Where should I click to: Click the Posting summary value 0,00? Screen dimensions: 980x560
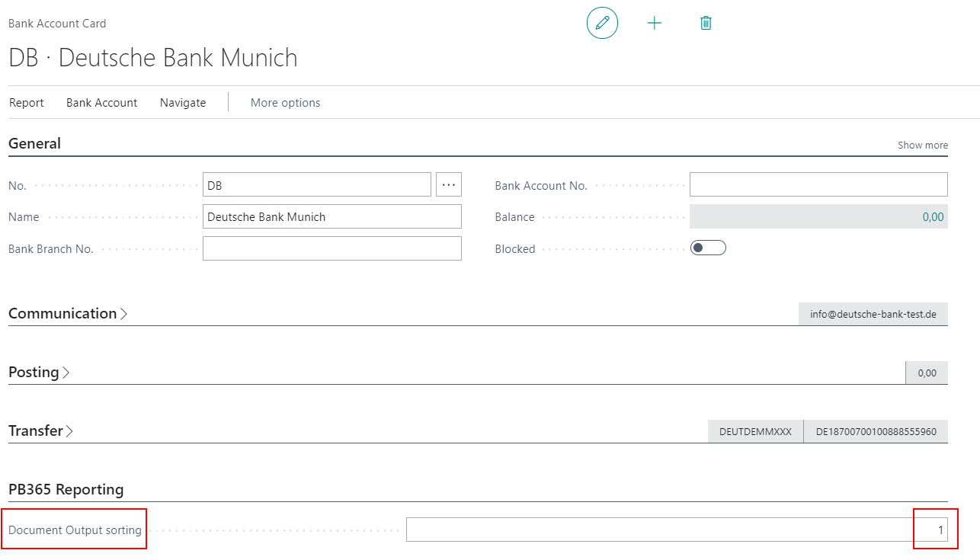click(x=927, y=373)
